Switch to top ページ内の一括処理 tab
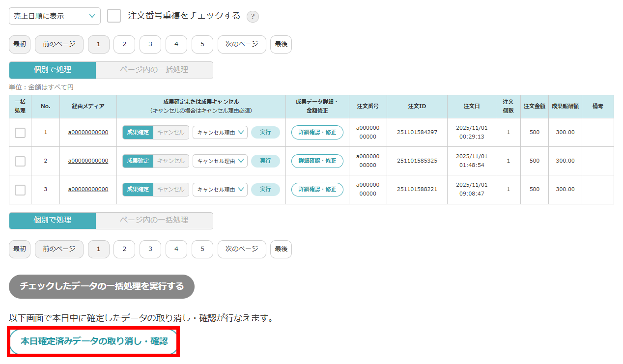Image resolution: width=623 pixels, height=364 pixels. [154, 70]
